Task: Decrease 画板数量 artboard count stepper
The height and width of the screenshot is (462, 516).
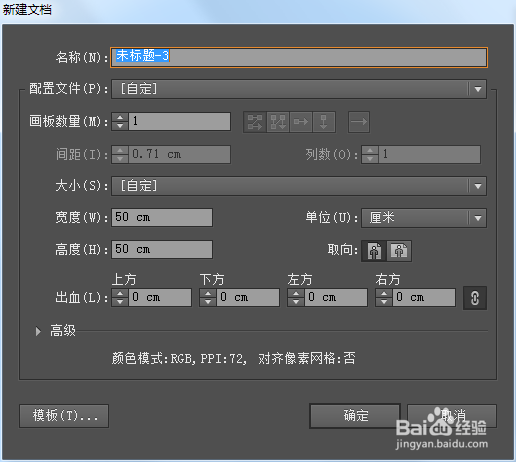Action: 120,126
